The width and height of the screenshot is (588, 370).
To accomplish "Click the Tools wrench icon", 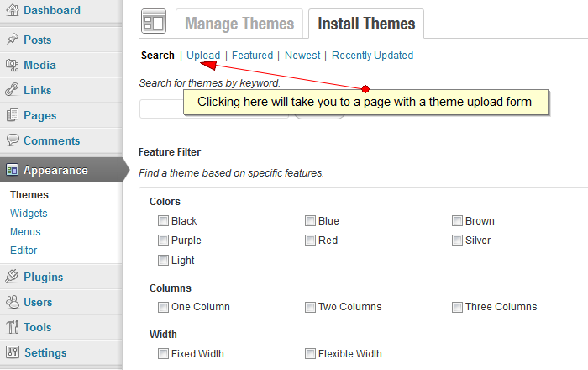I will click(12, 327).
